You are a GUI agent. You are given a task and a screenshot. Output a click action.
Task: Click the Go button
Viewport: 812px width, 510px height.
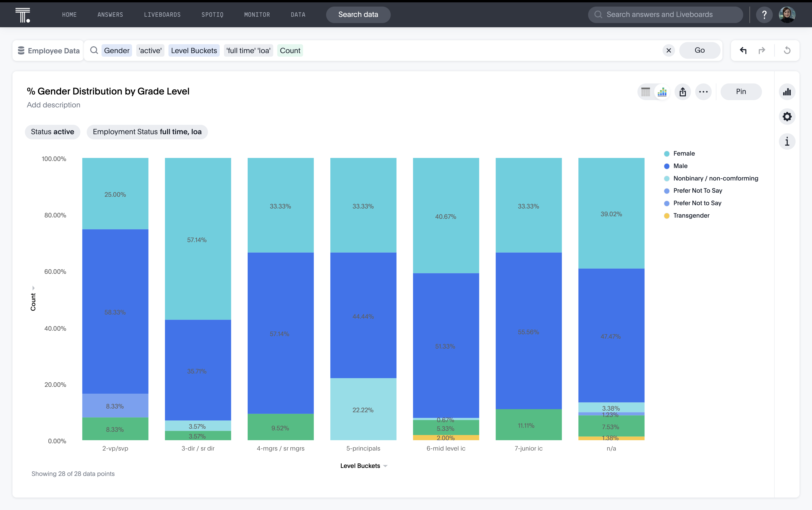coord(700,50)
